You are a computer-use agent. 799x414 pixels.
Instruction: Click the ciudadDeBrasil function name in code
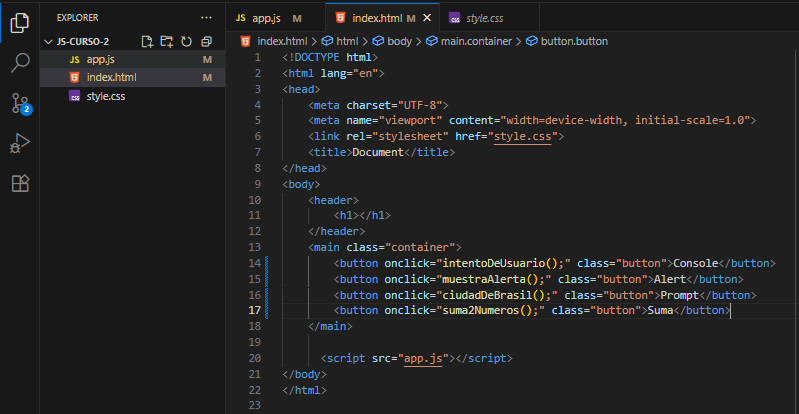pyautogui.click(x=487, y=295)
